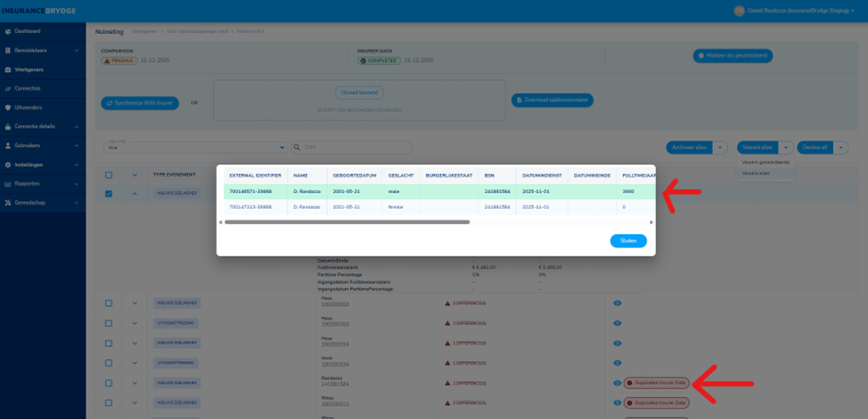Click the Connecties link icon
Viewport: 868px width, 419px height.
(7, 88)
